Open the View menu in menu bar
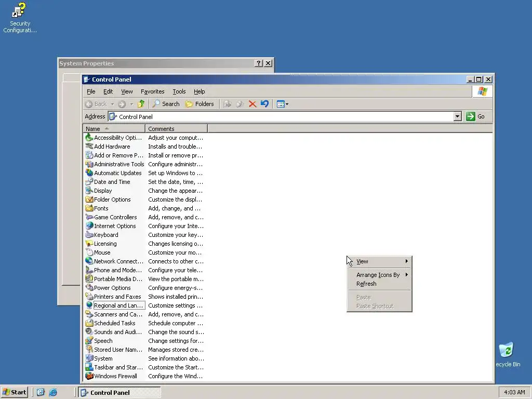This screenshot has width=532, height=399. pyautogui.click(x=127, y=91)
